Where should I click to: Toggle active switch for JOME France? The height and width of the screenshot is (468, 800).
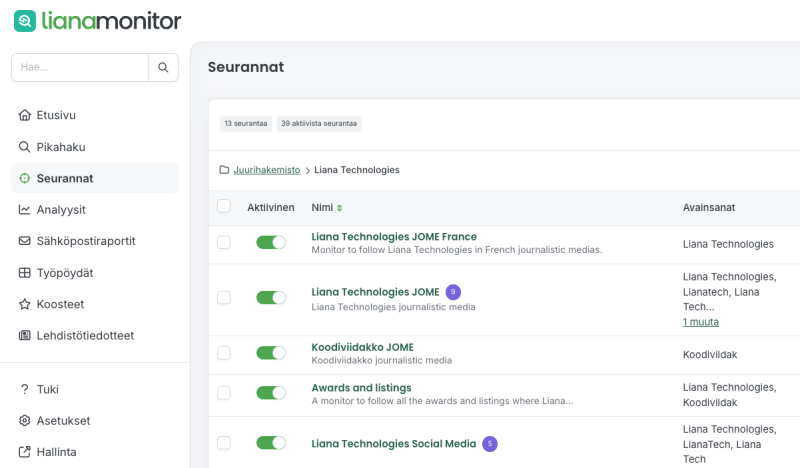271,242
